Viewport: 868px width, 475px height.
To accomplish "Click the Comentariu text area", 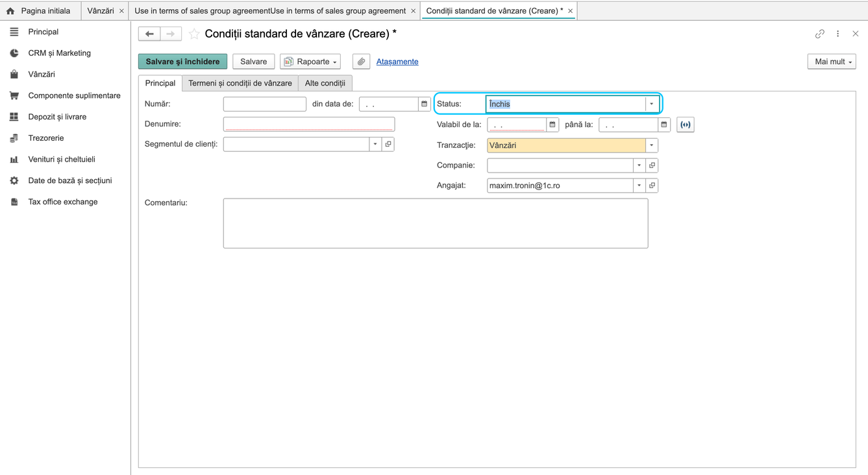I will 436,223.
